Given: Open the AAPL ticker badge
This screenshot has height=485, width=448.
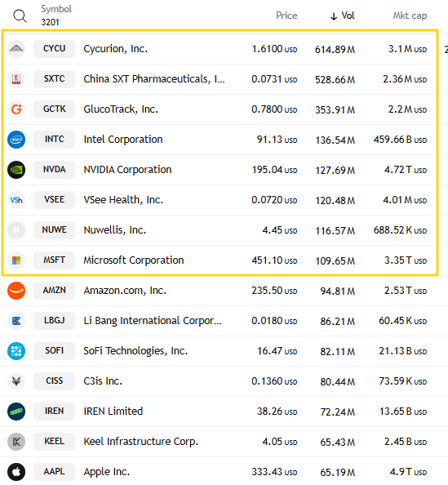Looking at the screenshot, I should pos(54,472).
